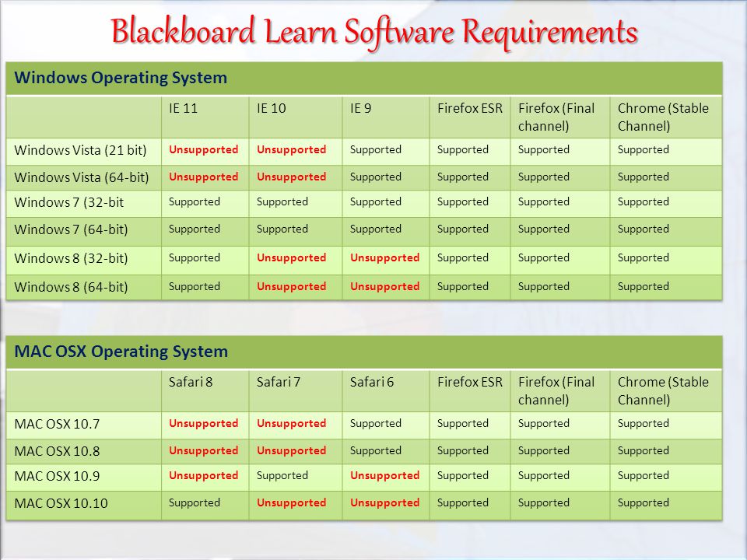
Task: Click "Unsupported" for OSX 10.9 under Safari 8
Action: (203, 476)
